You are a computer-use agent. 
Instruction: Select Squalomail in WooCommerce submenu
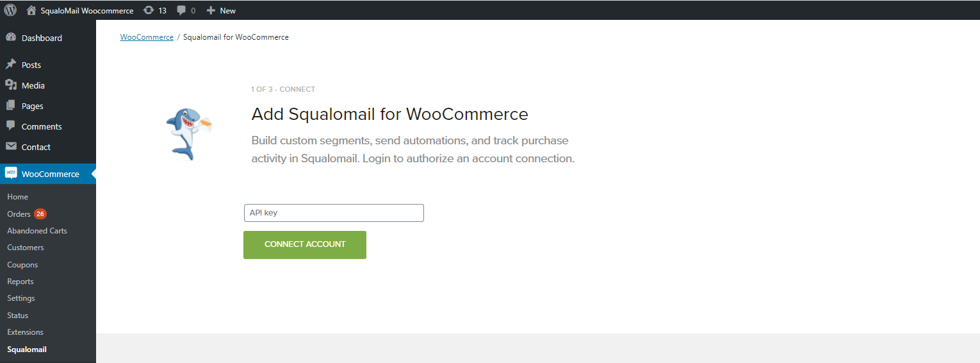point(27,350)
